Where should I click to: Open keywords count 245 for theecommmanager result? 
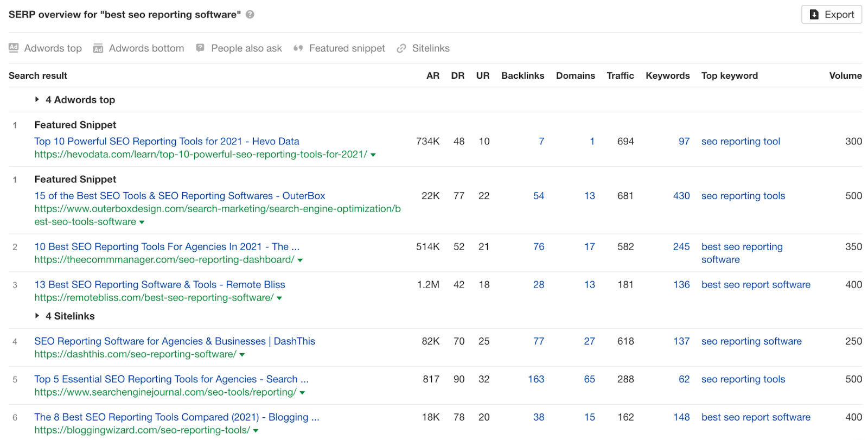(x=681, y=247)
